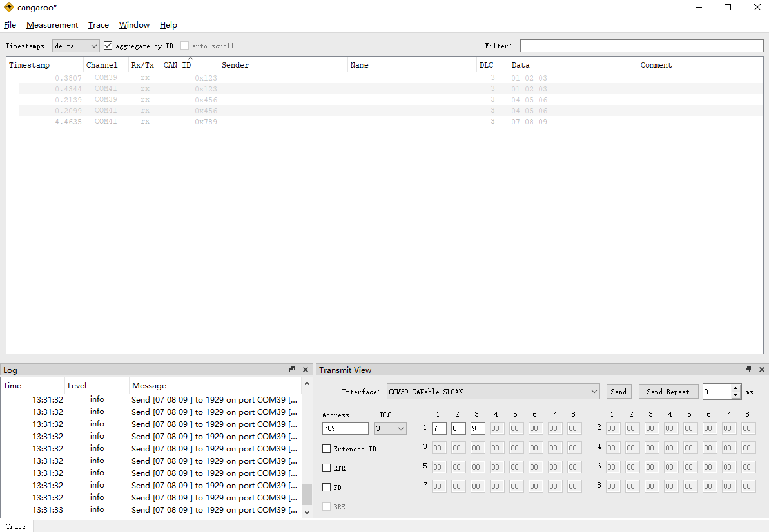This screenshot has height=532, width=769.
Task: Click the DLC column header in trace table
Action: point(493,64)
